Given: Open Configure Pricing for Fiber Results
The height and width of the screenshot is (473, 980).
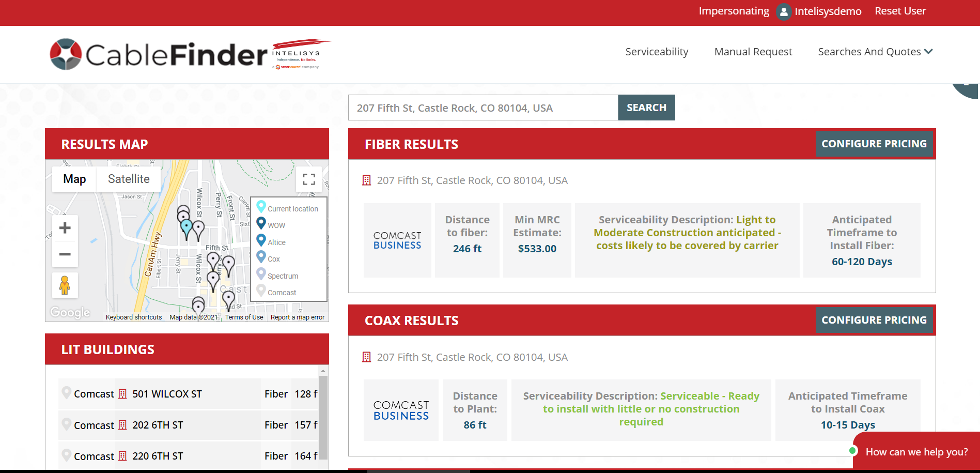Looking at the screenshot, I should 874,144.
